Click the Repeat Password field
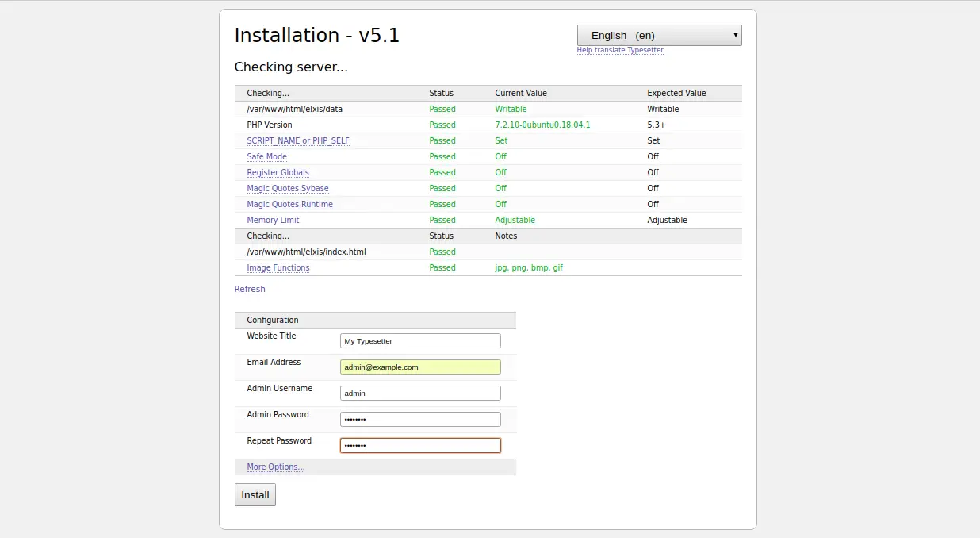980x538 pixels. pos(420,445)
